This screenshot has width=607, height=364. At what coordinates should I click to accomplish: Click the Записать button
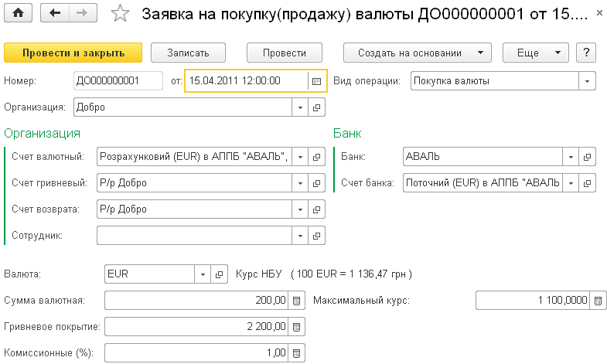188,53
